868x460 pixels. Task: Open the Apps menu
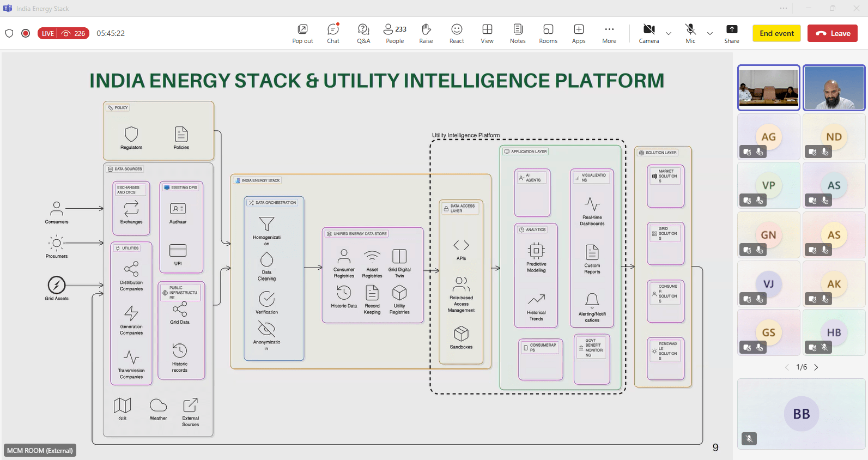pos(579,33)
